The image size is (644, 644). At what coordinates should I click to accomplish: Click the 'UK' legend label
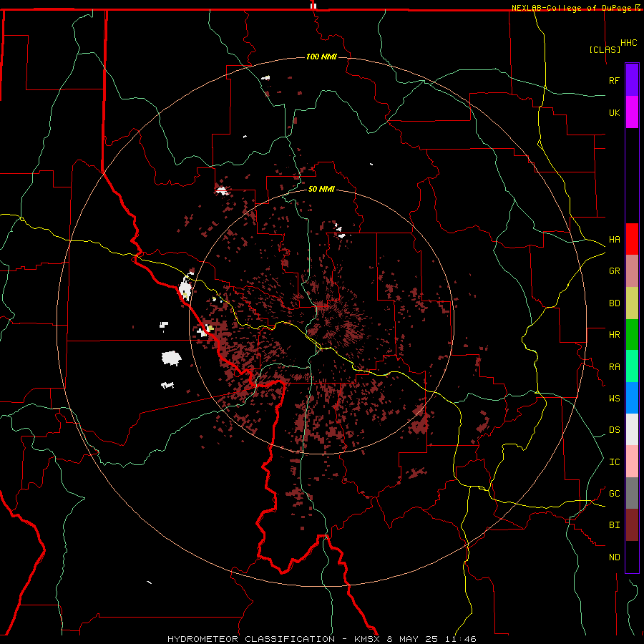pos(614,112)
